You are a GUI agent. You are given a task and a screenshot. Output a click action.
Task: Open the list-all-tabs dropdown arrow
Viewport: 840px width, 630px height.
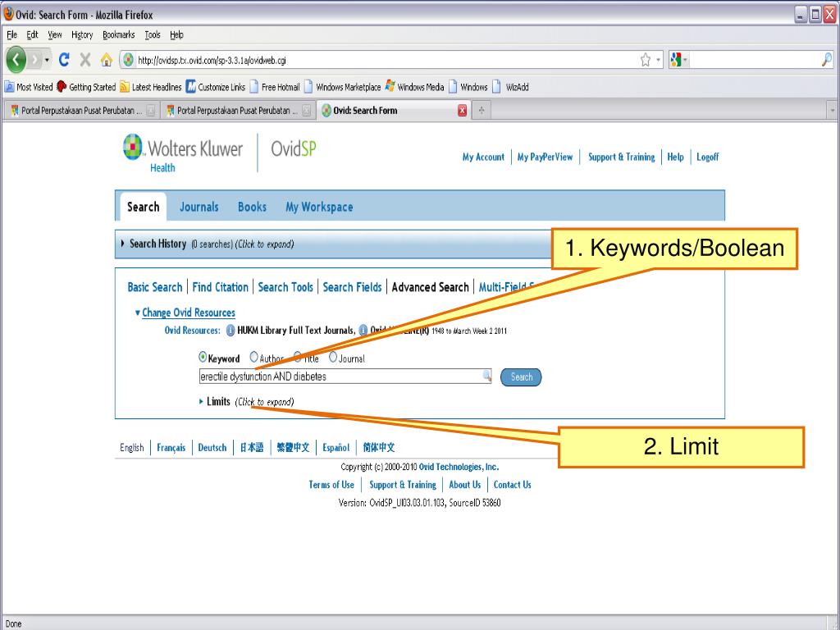pyautogui.click(x=833, y=111)
